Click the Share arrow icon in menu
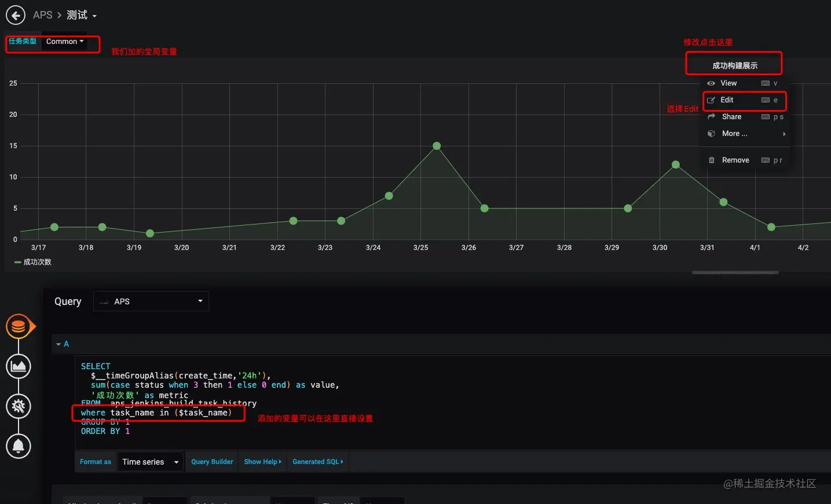Viewport: 831px width, 504px height. (x=711, y=117)
